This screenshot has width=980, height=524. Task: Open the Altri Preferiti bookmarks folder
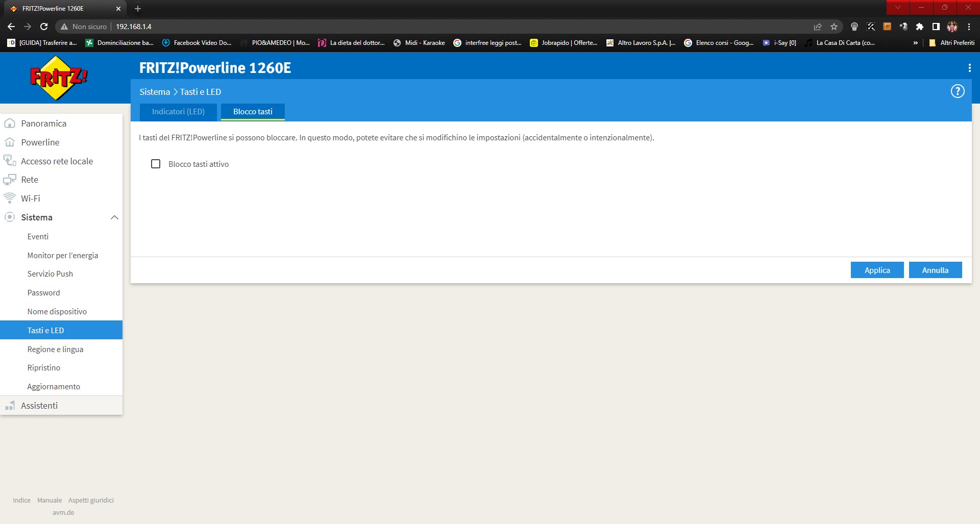952,43
